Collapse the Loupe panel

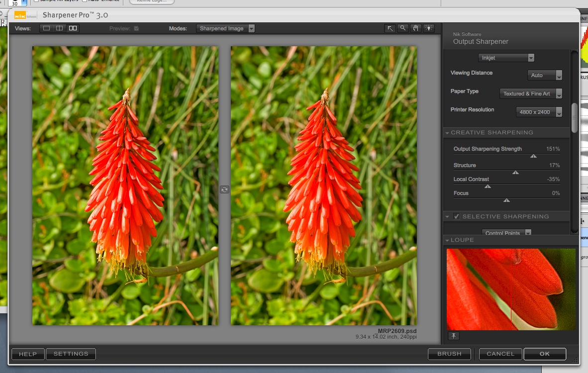447,240
